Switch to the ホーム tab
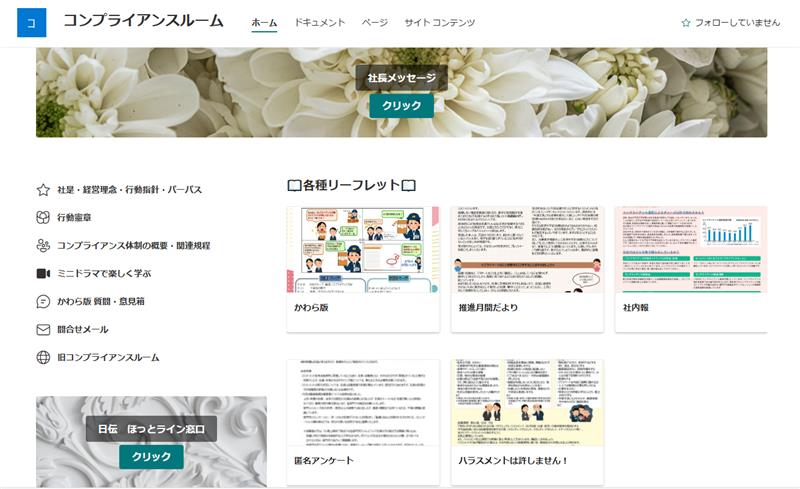The height and width of the screenshot is (489, 800). pyautogui.click(x=264, y=22)
